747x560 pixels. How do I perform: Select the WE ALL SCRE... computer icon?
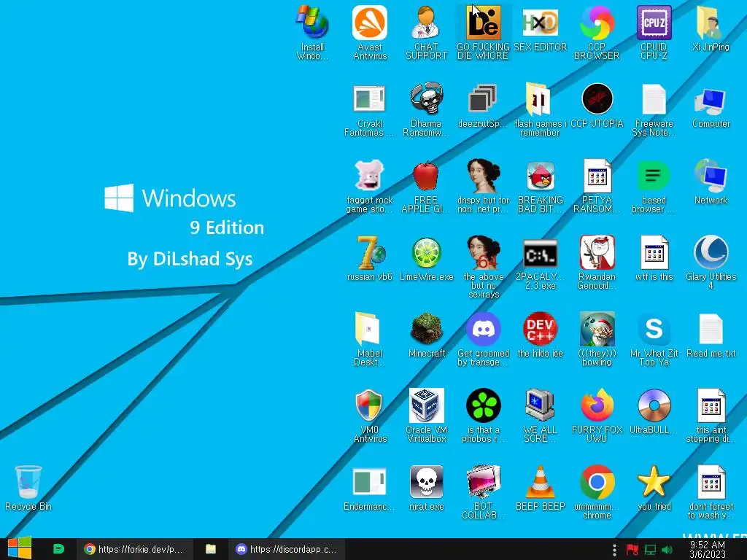click(x=540, y=416)
